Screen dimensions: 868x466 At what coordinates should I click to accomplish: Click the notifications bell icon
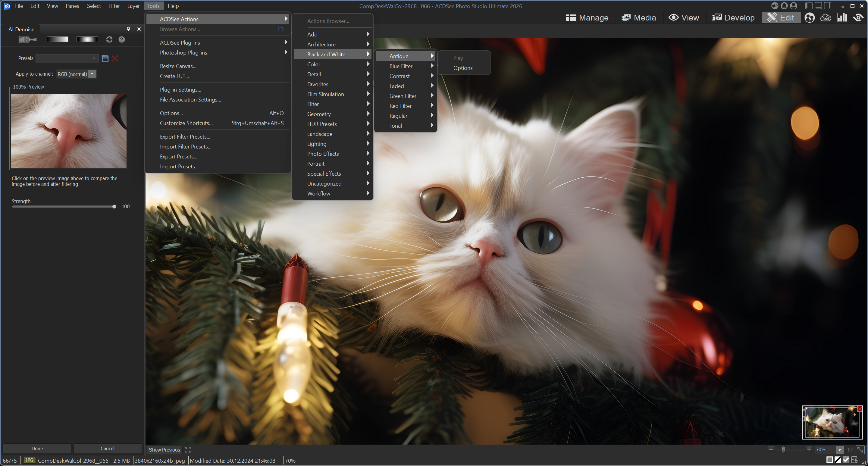pyautogui.click(x=784, y=6)
